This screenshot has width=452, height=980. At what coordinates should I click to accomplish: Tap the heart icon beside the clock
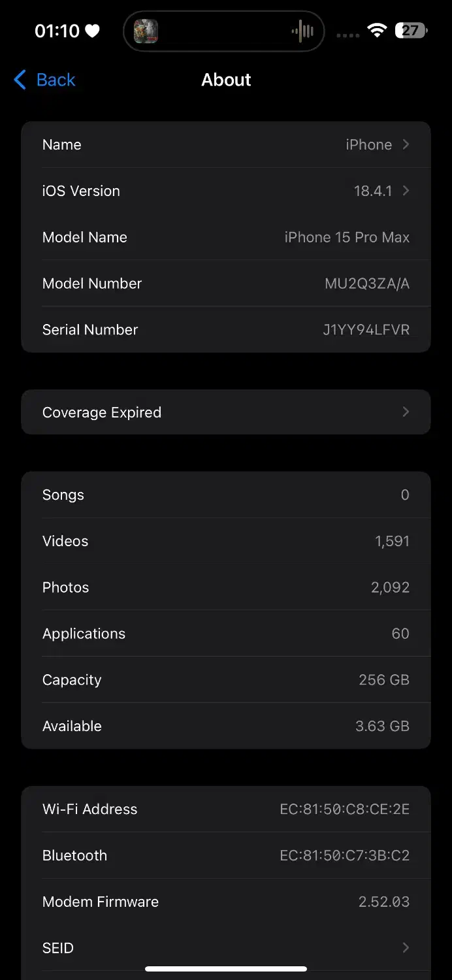93,31
